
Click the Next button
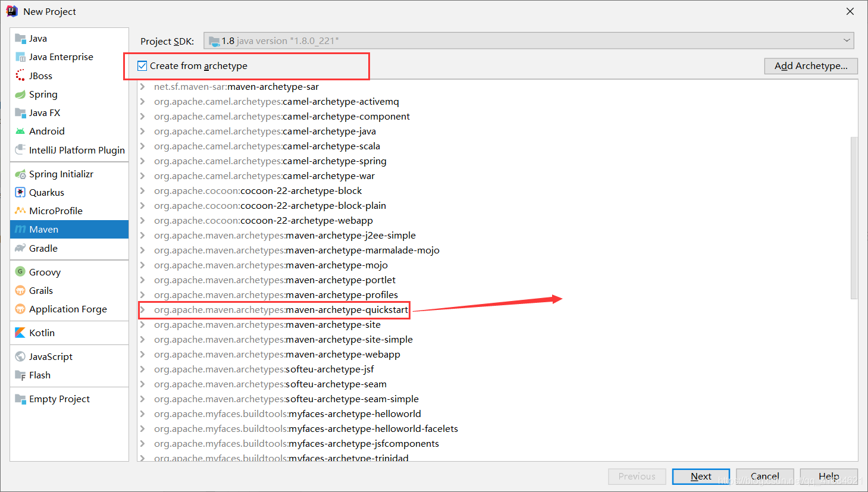pyautogui.click(x=701, y=477)
